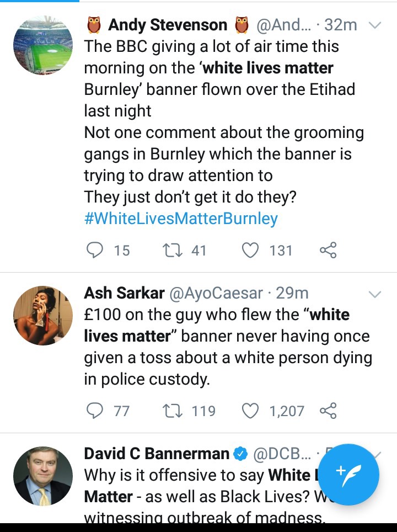
Task: Share Andy Stevenson's tweet
Action: pyautogui.click(x=328, y=251)
